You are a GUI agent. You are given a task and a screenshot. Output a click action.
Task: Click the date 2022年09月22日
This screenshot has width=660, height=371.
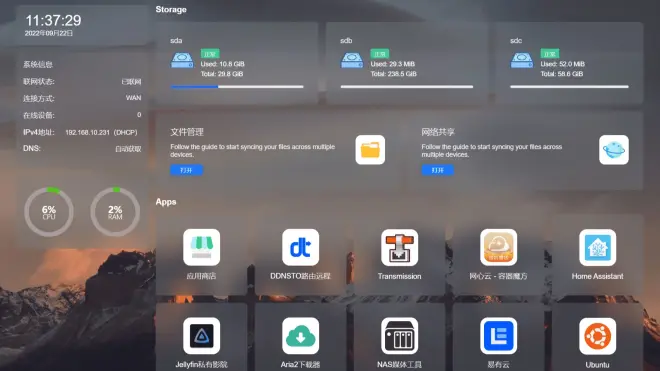49,33
